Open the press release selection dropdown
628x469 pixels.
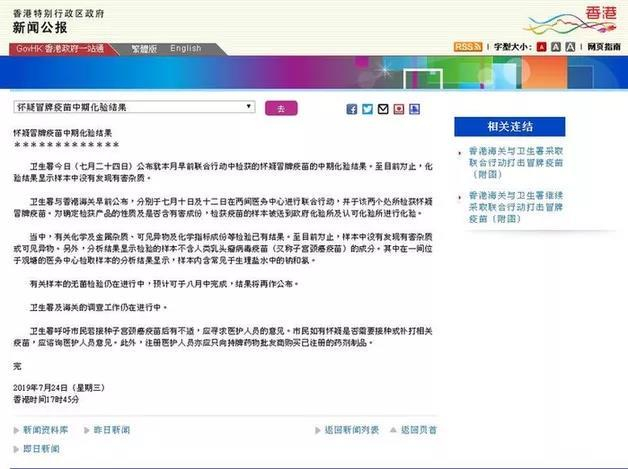[134, 107]
